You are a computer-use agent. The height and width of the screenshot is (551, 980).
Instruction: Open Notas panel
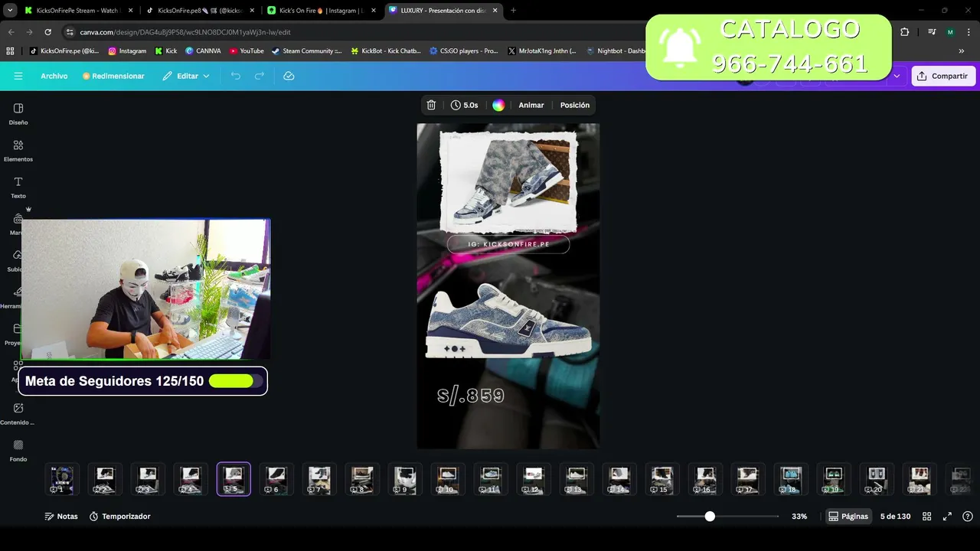pos(61,517)
